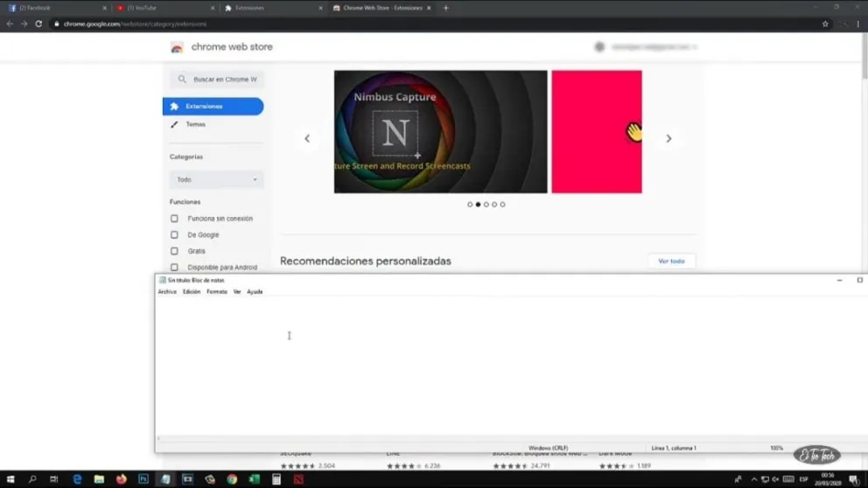Screen dimensions: 868x488
Task: Click 'Línea 1, columna 1' in Notepad status bar
Action: (674, 448)
